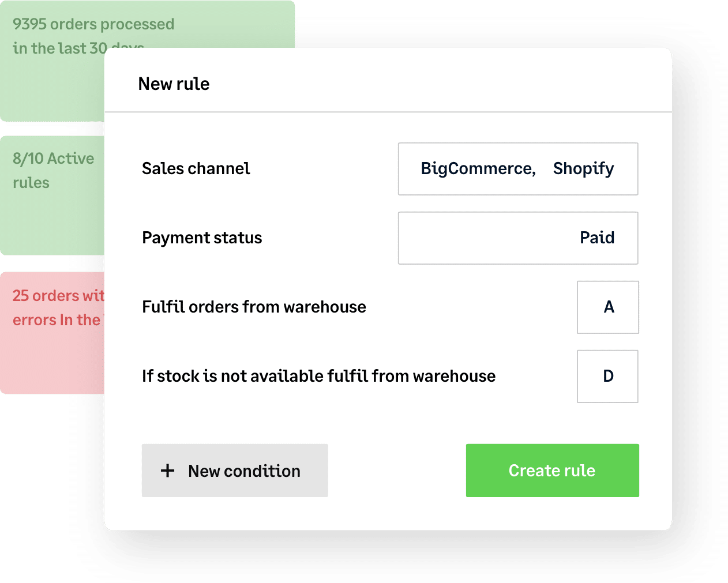This screenshot has height=583, width=728.
Task: Add a New condition
Action: (235, 471)
